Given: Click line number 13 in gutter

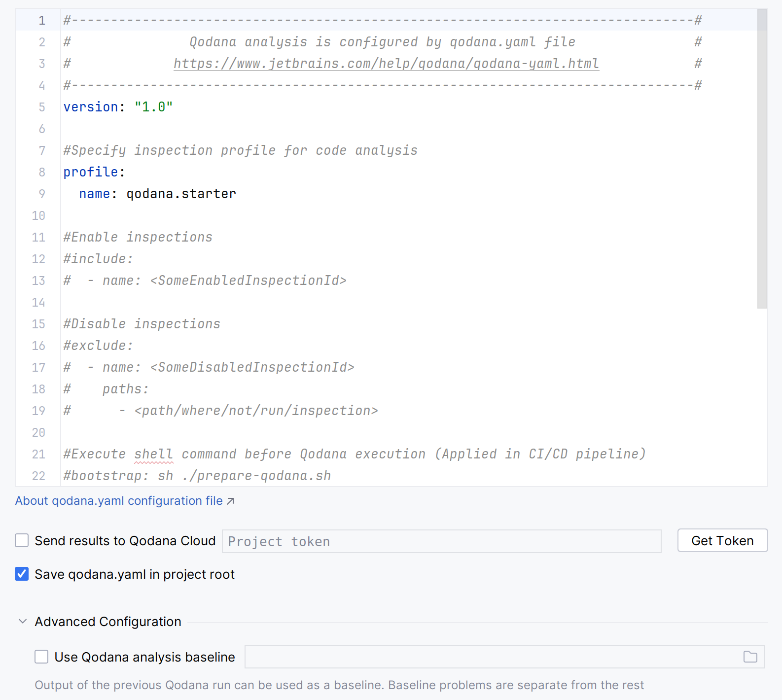Looking at the screenshot, I should tap(38, 280).
